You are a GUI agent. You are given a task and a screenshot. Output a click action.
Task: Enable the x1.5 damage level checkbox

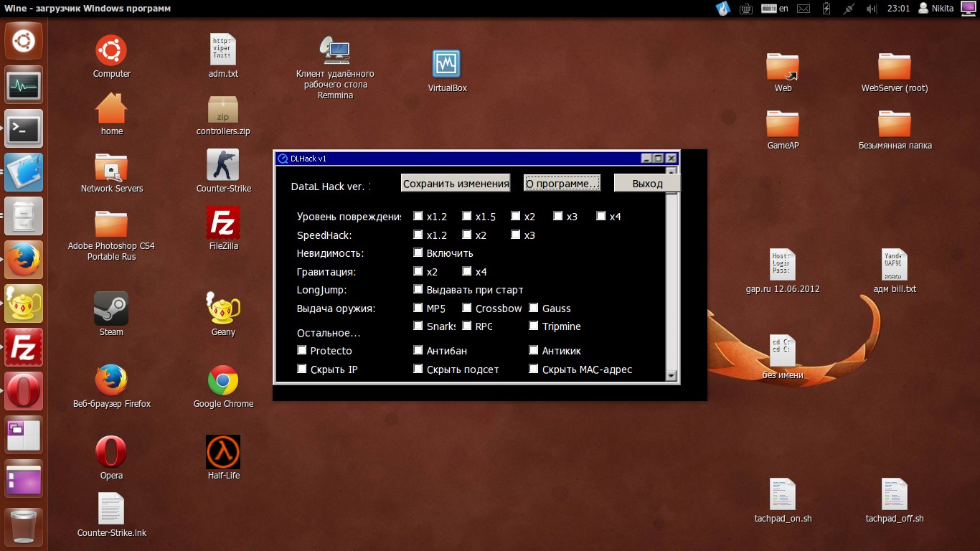pyautogui.click(x=467, y=216)
